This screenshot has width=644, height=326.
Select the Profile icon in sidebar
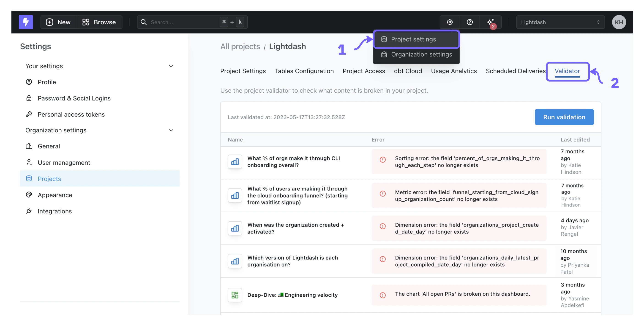(29, 82)
